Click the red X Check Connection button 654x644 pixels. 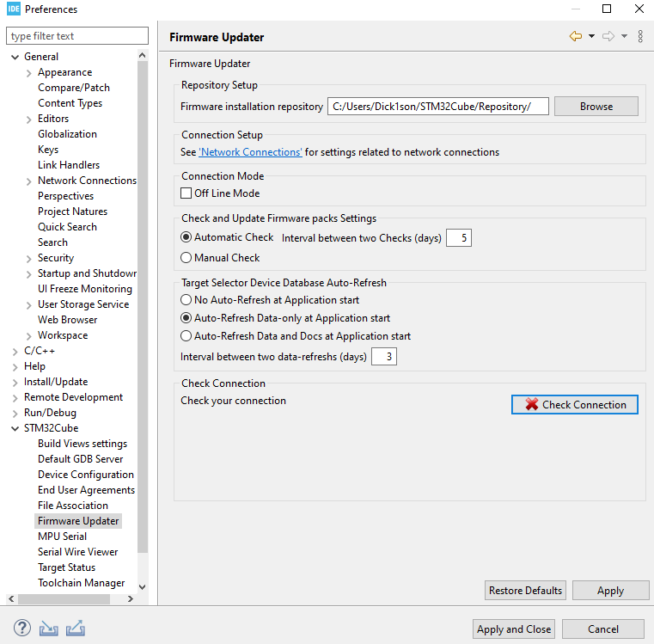574,404
